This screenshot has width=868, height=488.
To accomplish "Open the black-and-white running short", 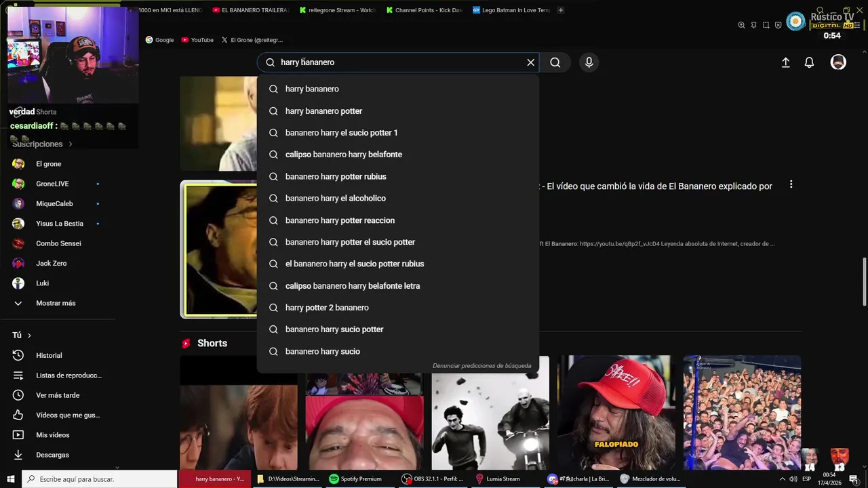I will coord(490,412).
